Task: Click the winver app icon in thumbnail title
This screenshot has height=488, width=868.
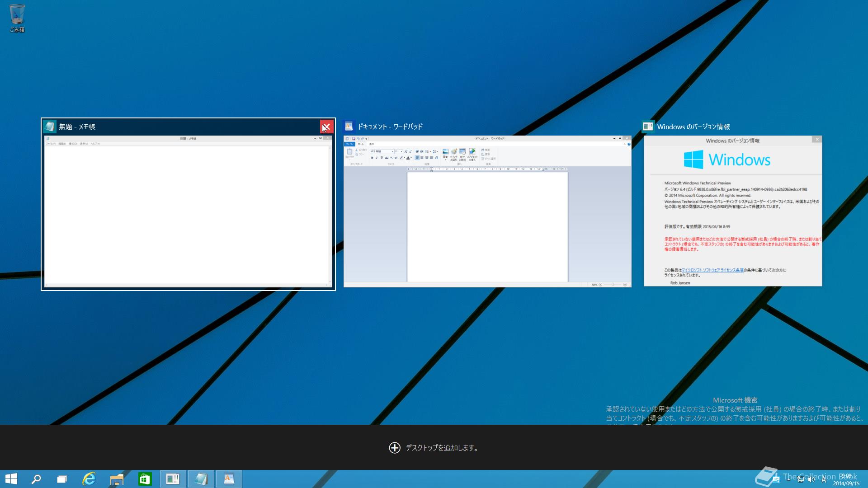Action: pos(648,127)
